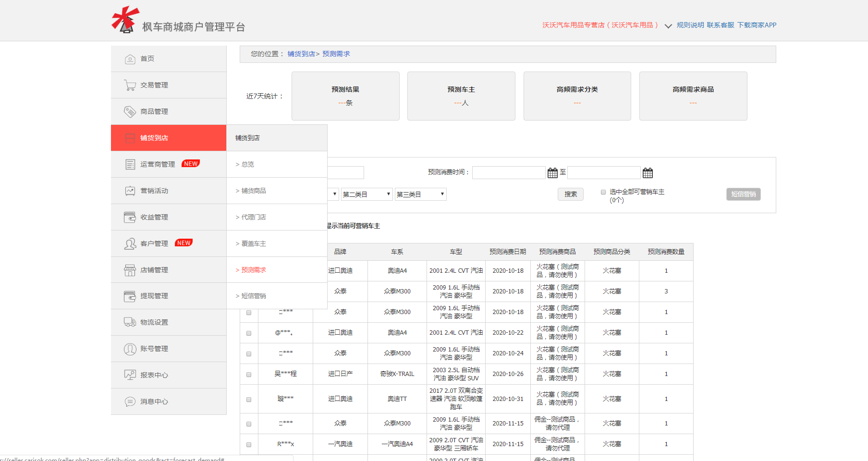Expand the 第三类目 dropdown
The width and height of the screenshot is (868, 461).
tap(420, 194)
